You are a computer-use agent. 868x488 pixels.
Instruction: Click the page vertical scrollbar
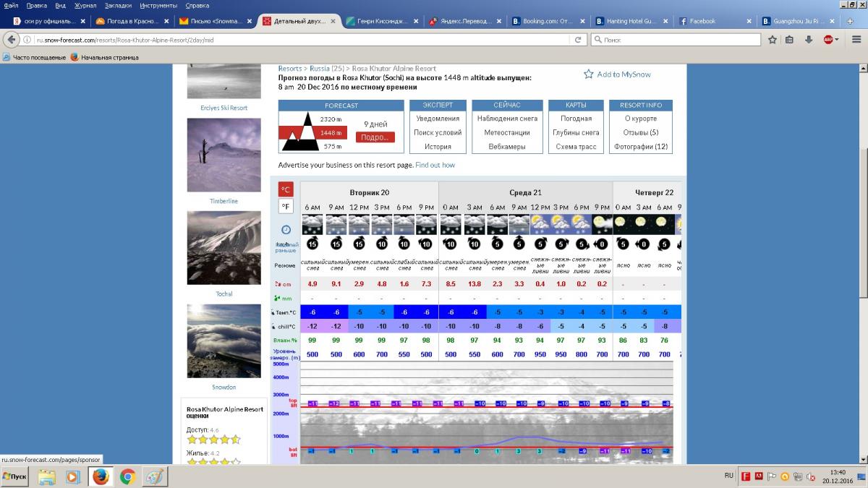point(862,264)
